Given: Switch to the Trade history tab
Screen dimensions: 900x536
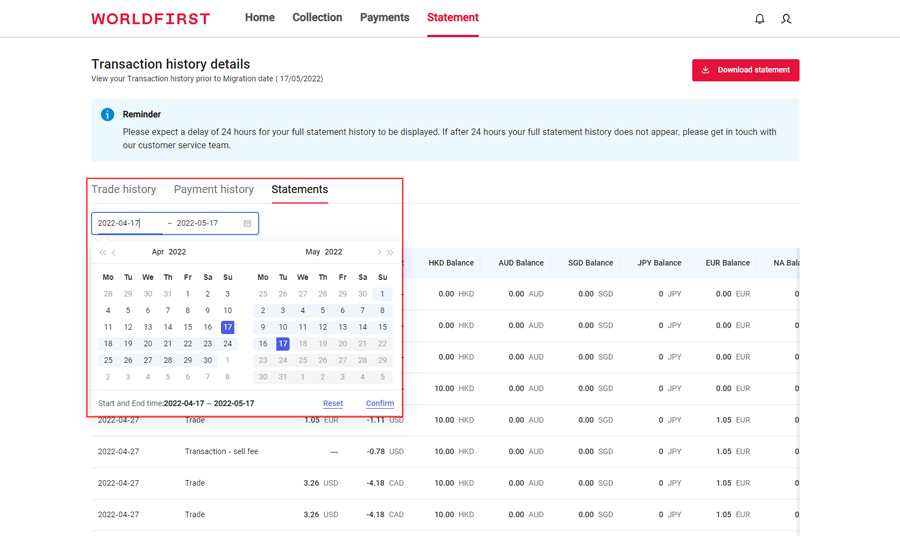Looking at the screenshot, I should click(123, 189).
